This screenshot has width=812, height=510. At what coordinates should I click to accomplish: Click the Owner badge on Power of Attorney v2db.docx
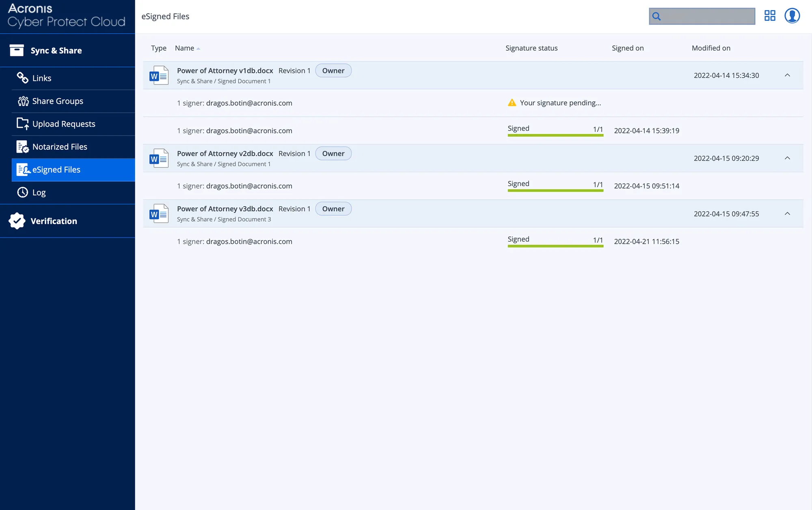333,153
